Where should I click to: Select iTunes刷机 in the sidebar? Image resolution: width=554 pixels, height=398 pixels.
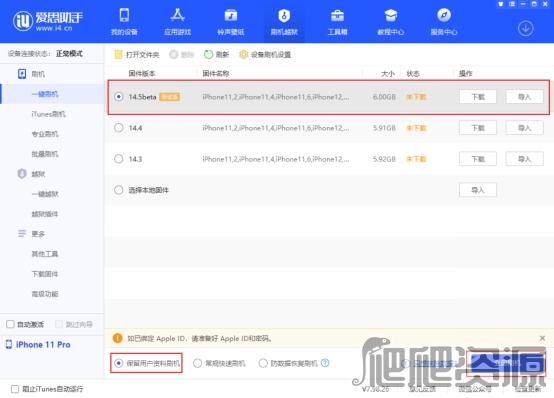[x=48, y=114]
